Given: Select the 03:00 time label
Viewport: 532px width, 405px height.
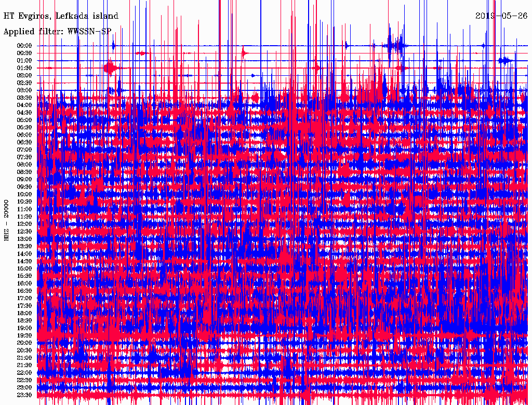Looking at the screenshot, I should coord(24,90).
